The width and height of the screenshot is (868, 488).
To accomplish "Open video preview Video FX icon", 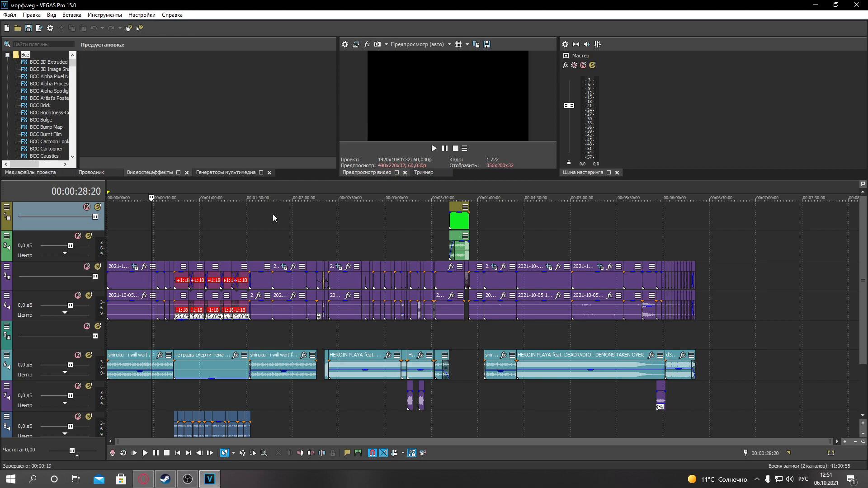I will (x=367, y=44).
